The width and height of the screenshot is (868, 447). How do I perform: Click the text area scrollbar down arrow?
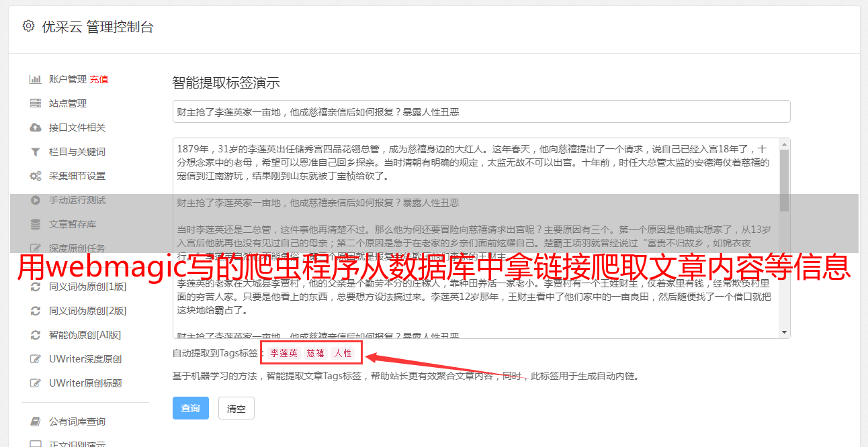tap(784, 332)
